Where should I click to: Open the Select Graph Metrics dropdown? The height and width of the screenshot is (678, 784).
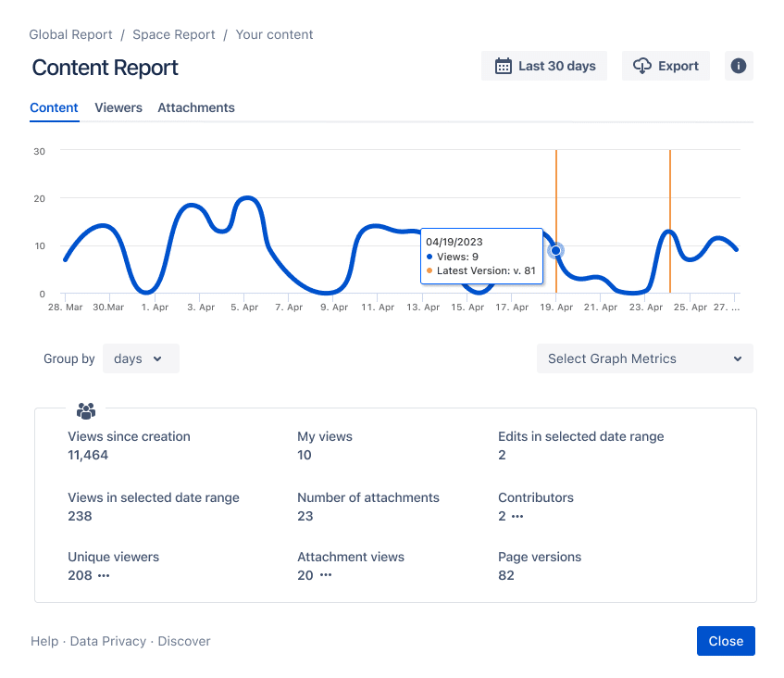[x=645, y=358]
